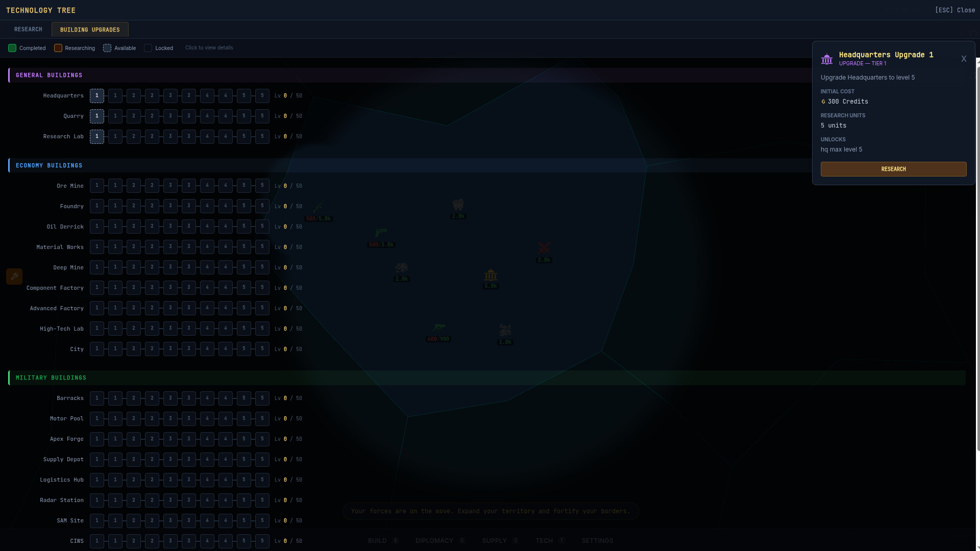This screenshot has width=980, height=551.
Task: Click the Barracks first tier 1 upgrade node
Action: 97,398
